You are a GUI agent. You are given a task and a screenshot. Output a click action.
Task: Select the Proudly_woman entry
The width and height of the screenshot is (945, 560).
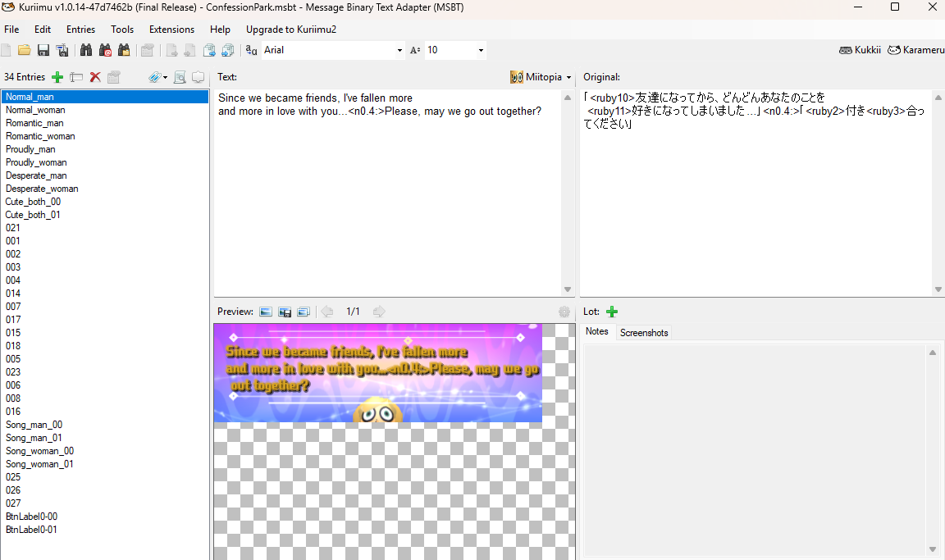pyautogui.click(x=105, y=162)
